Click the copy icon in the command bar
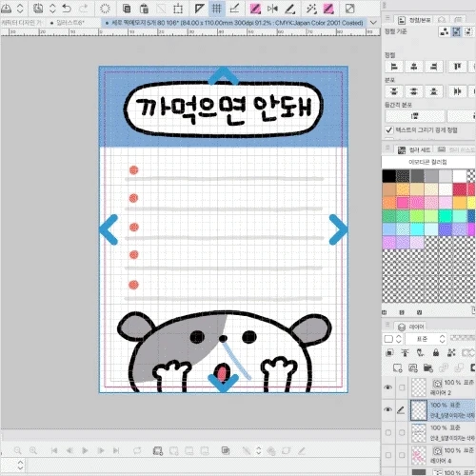476x476 pixels. (127, 9)
